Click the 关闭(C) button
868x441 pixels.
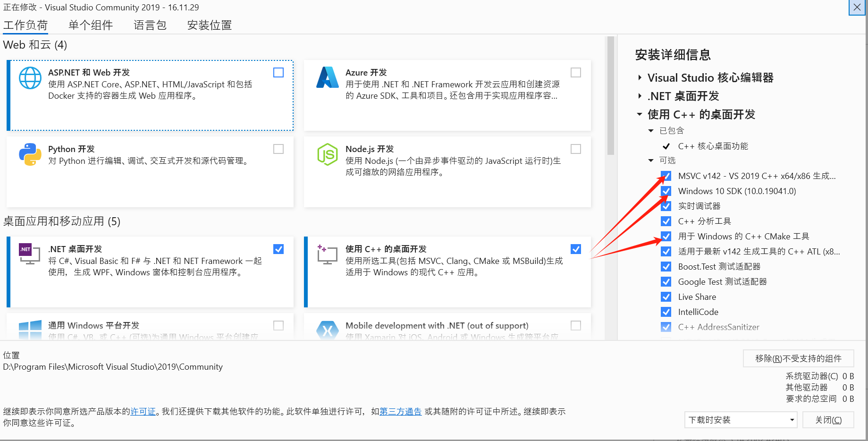point(828,420)
